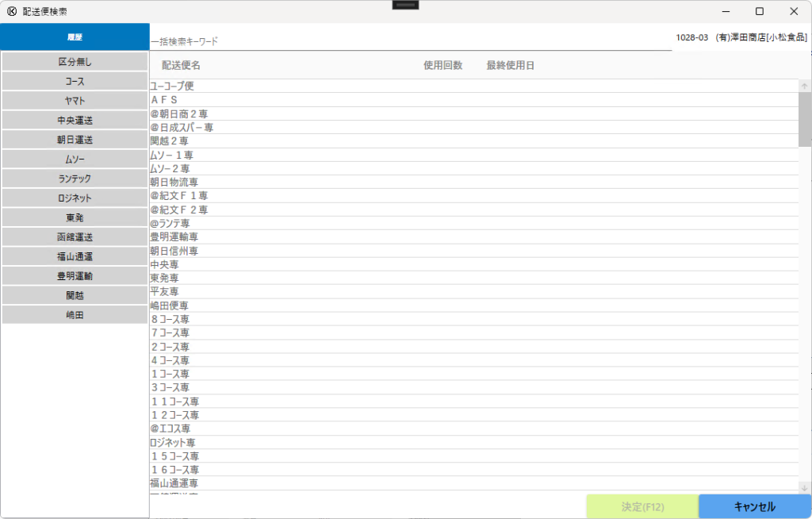Select the @紀文Ｆ２専 row

tap(474, 210)
